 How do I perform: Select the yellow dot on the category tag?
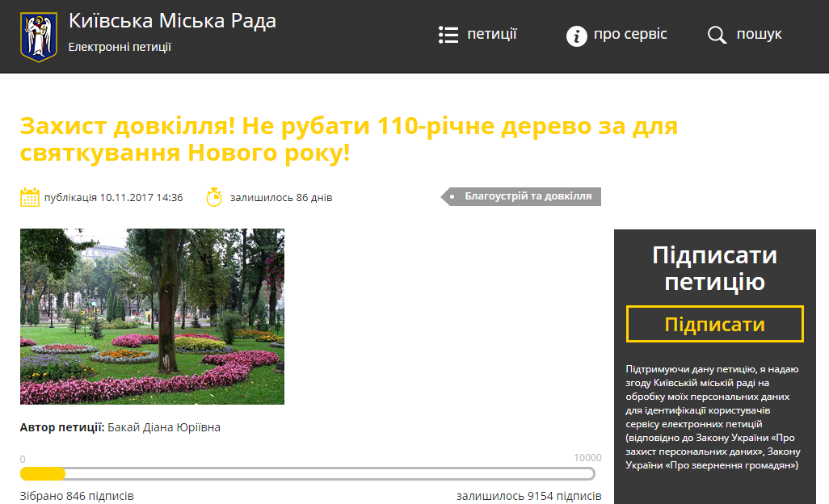point(450,195)
